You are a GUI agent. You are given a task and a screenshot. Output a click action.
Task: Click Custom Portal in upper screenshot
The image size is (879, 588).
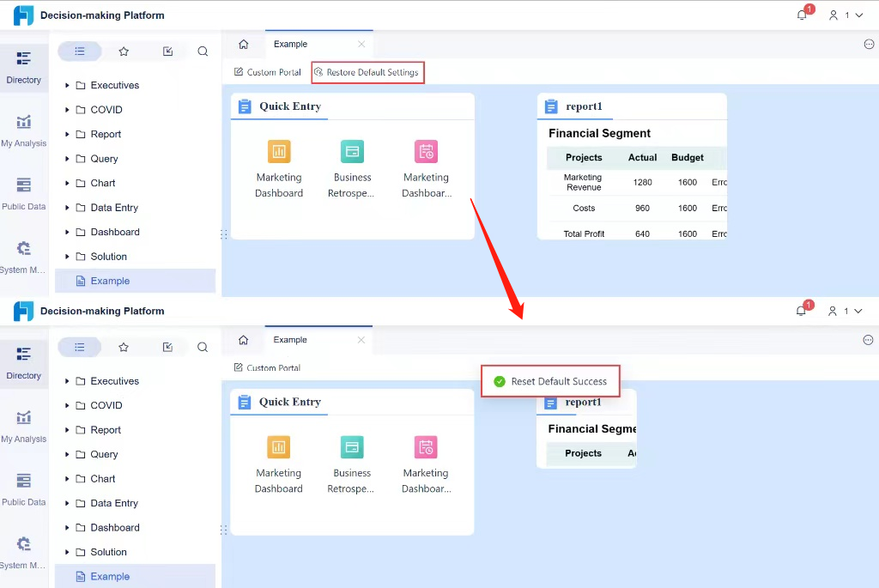tap(268, 72)
